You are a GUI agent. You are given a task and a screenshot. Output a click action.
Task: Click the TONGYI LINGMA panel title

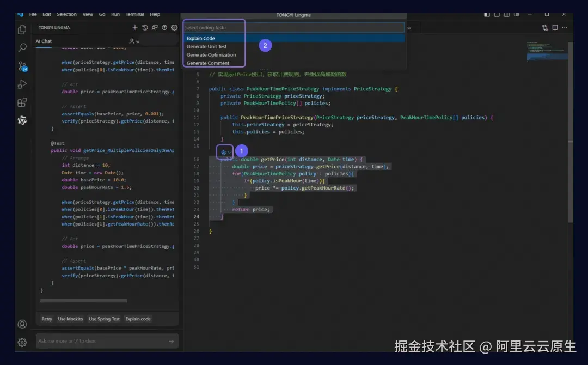pos(54,27)
